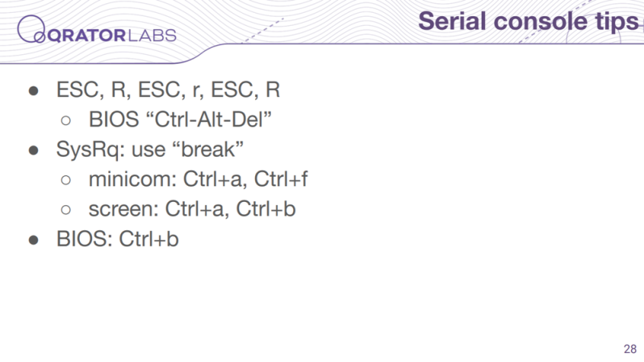Click the SysRq: use break line

(150, 149)
